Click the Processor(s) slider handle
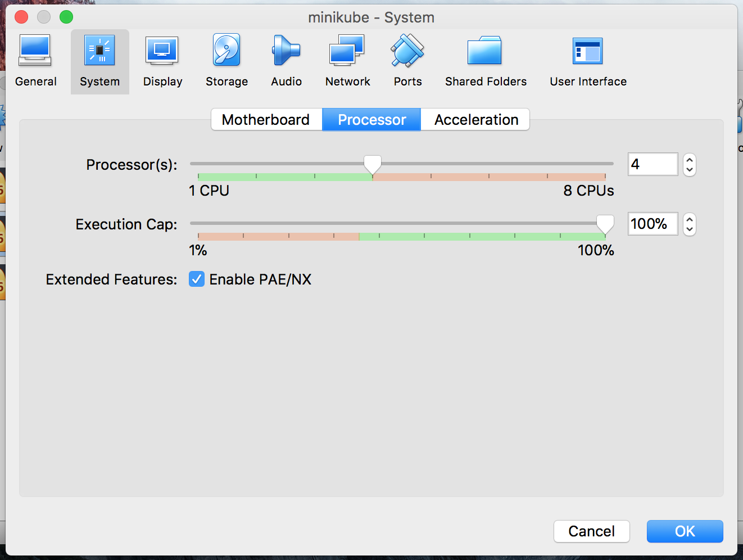 point(372,164)
